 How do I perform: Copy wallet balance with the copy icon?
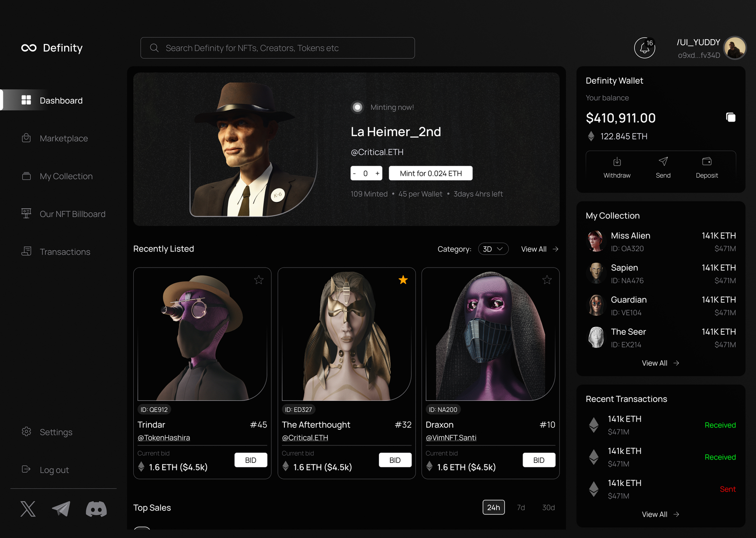coord(730,117)
